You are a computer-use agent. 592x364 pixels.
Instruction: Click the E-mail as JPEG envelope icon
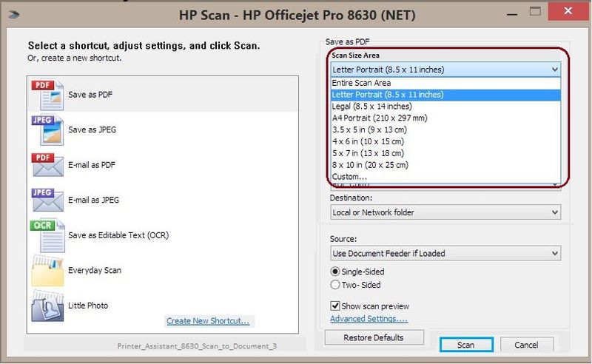(x=47, y=200)
